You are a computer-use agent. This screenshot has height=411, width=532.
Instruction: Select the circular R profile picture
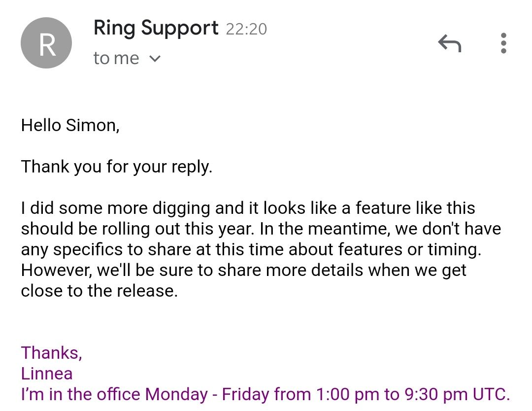click(x=46, y=43)
